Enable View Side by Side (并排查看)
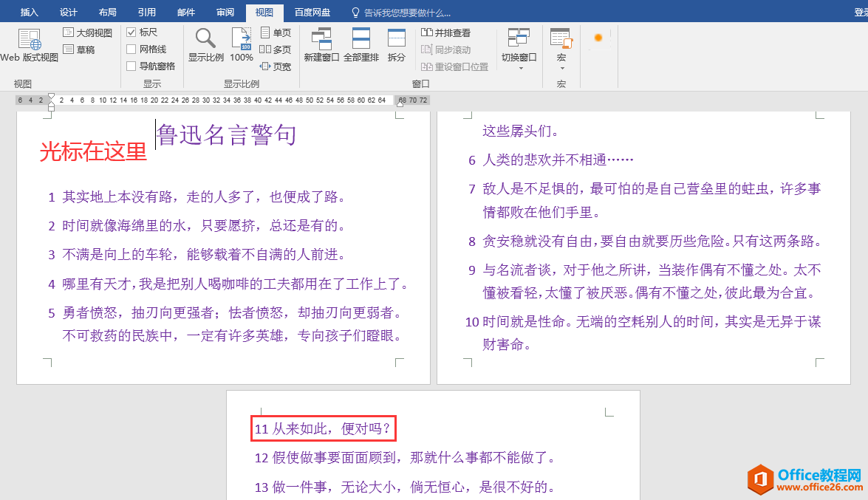The image size is (868, 500). [445, 32]
